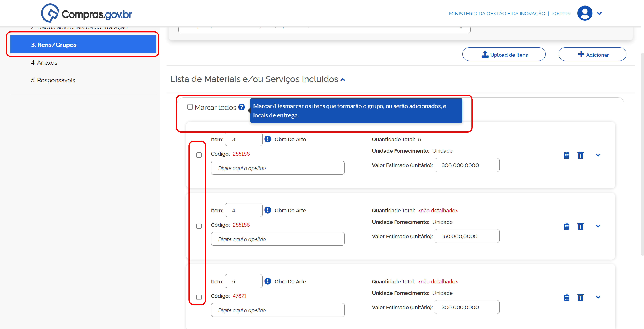Click the Compras.gov.br logo

pos(87,13)
